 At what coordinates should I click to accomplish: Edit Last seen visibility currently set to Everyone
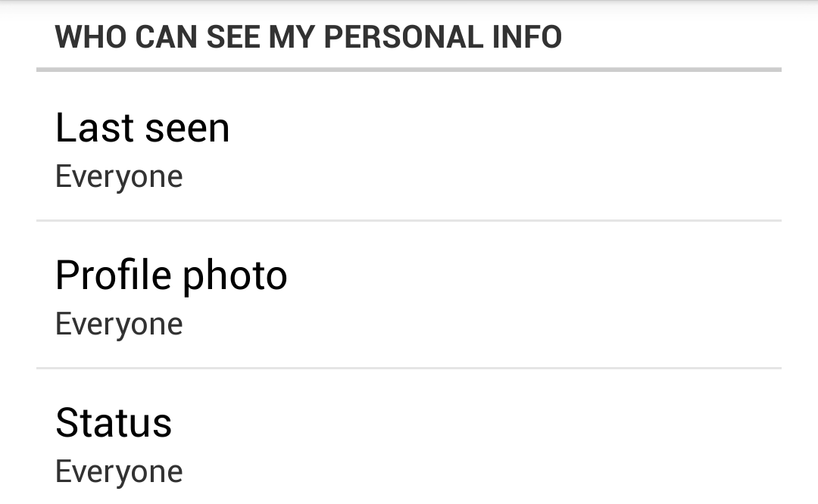[x=409, y=148]
